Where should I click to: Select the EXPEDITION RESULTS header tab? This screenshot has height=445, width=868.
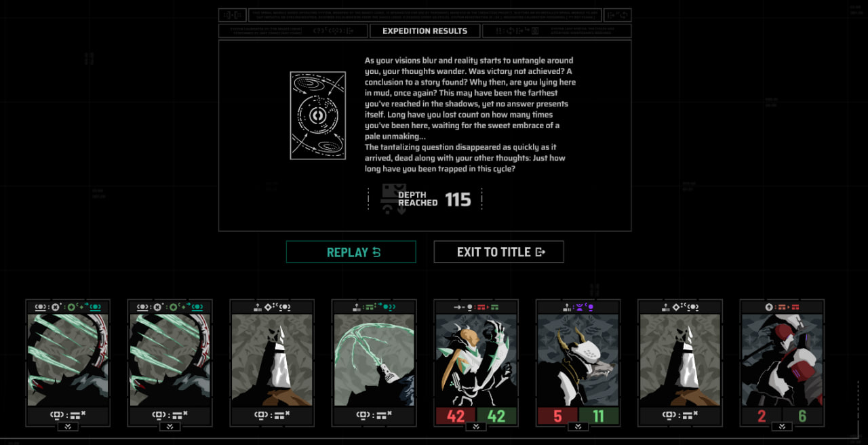[x=425, y=31]
